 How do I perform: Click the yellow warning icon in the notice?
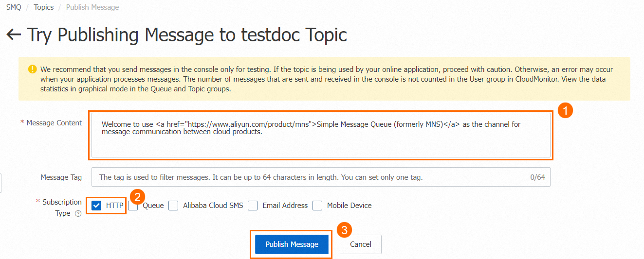(32, 69)
